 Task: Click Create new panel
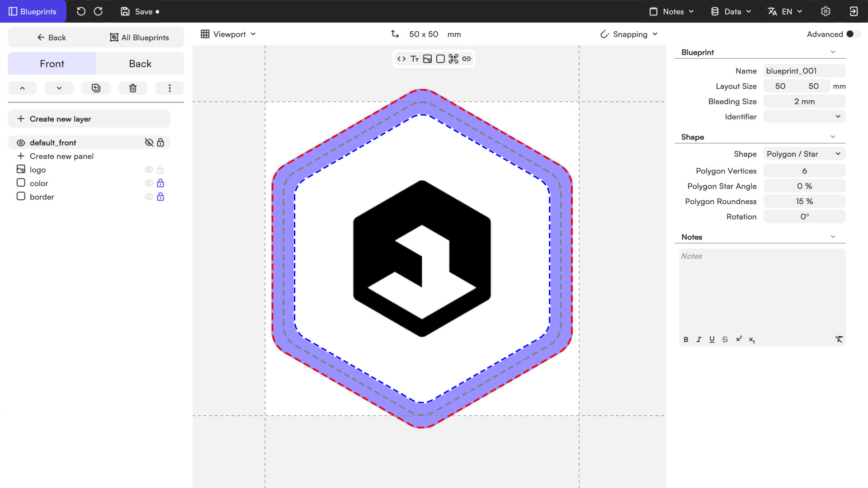[55, 156]
